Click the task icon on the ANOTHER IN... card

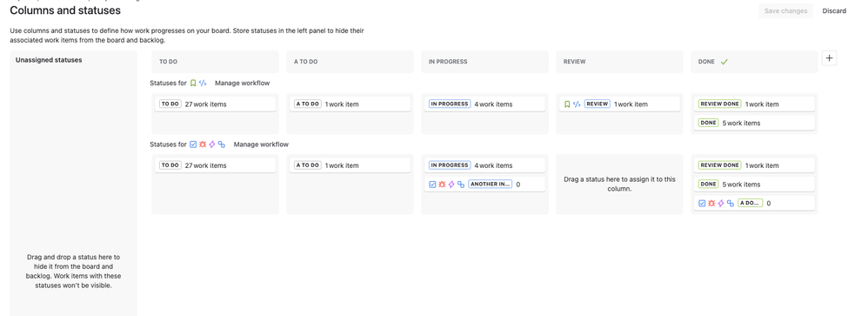(432, 184)
